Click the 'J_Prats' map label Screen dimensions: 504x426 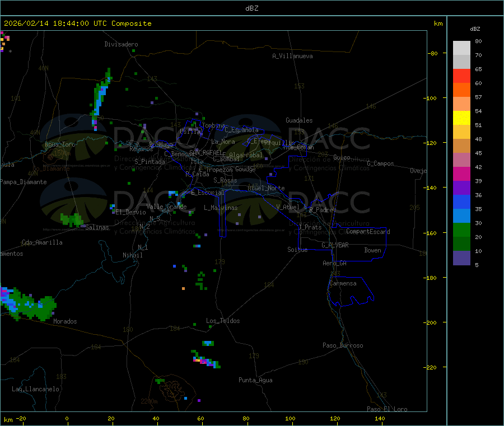click(310, 227)
